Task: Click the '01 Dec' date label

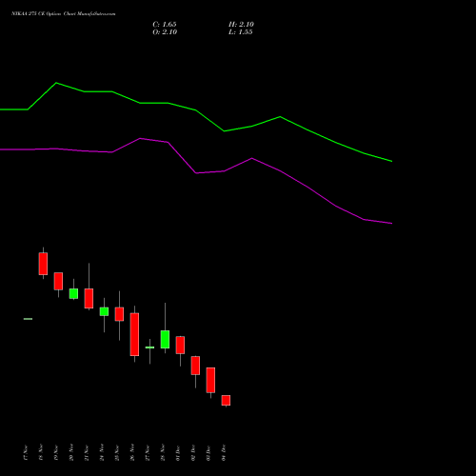Action: [178, 452]
